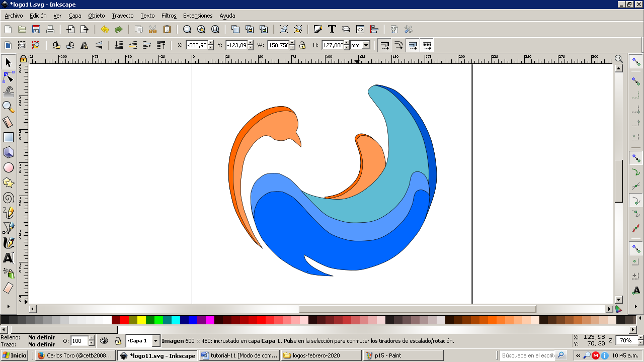Click the Open file folder icon
The height and width of the screenshot is (362, 644).
[x=22, y=29]
